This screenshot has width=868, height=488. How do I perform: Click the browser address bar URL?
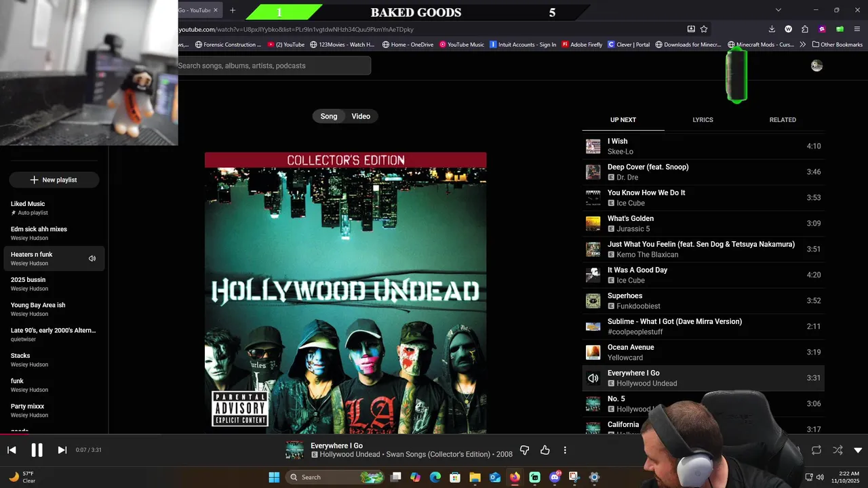(x=296, y=29)
